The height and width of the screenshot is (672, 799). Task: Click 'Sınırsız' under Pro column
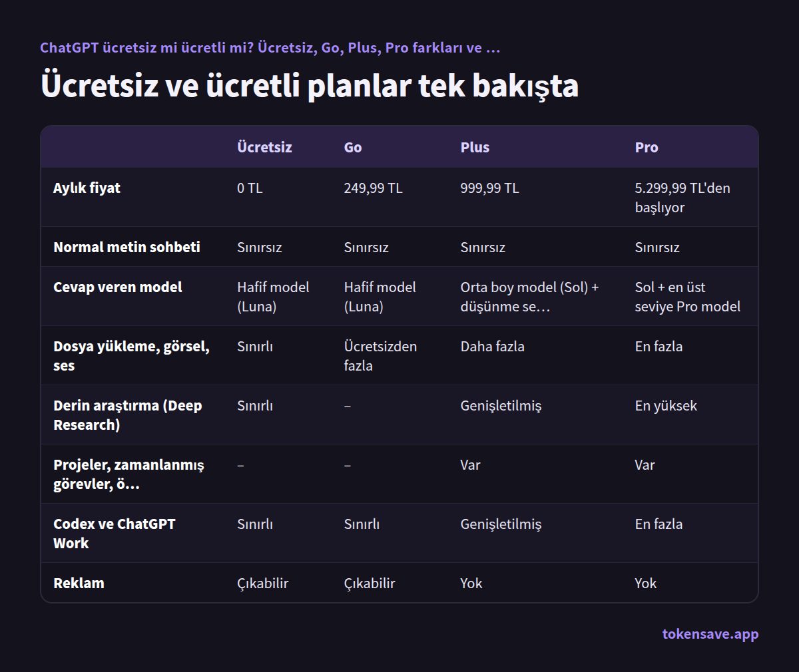coord(657,248)
